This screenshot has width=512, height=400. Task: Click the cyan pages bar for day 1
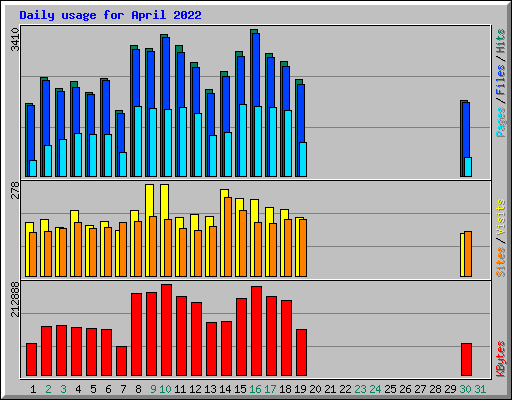(x=33, y=168)
